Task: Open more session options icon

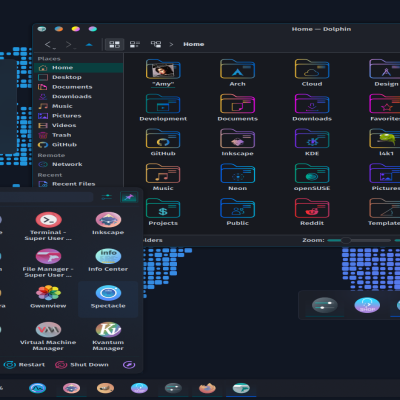Action: (x=129, y=365)
